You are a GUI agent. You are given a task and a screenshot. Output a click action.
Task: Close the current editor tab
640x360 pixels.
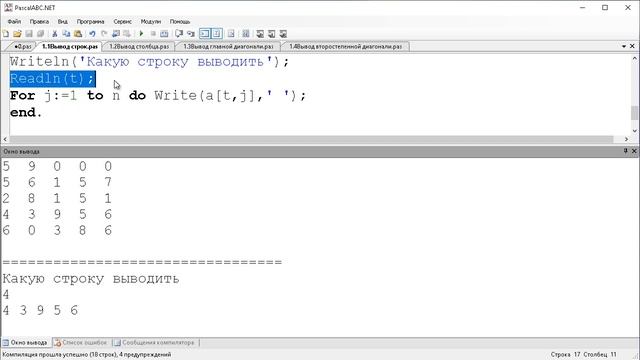point(632,47)
